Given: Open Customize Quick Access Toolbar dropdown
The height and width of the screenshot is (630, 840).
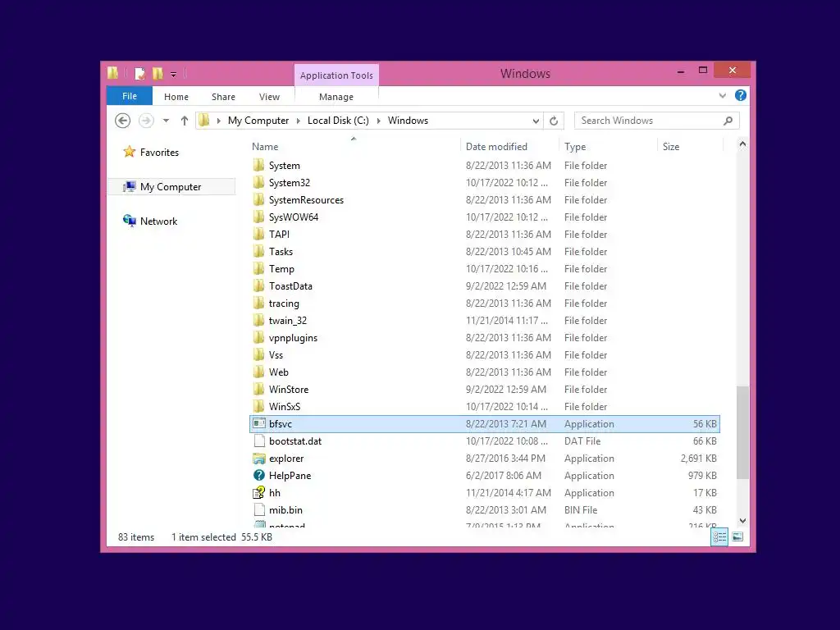Looking at the screenshot, I should [x=174, y=75].
